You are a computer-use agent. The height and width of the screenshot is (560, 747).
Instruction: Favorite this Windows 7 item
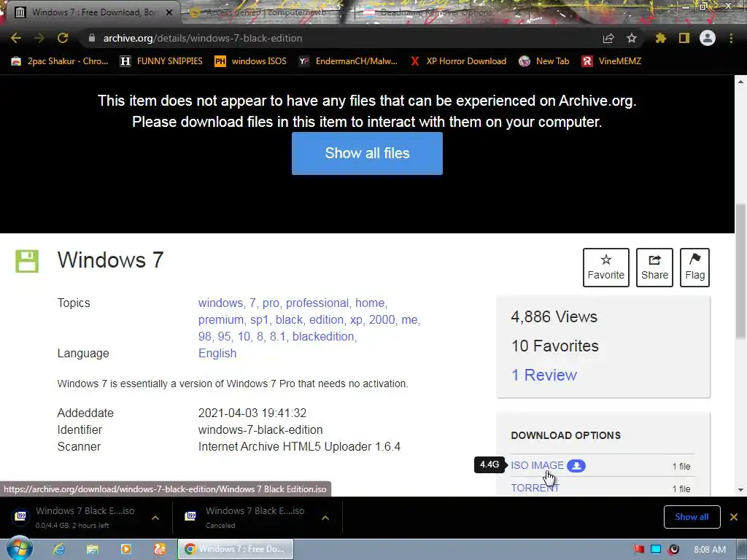[x=606, y=267]
